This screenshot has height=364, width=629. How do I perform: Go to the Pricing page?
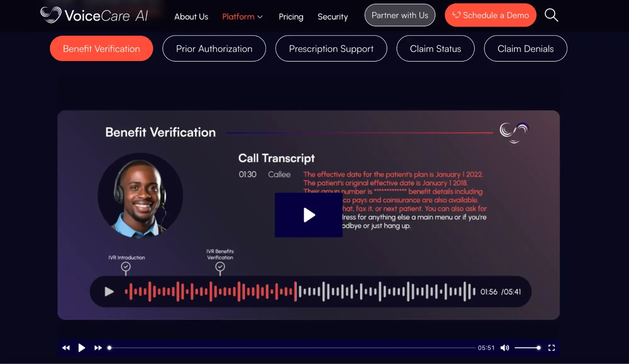[x=291, y=17]
